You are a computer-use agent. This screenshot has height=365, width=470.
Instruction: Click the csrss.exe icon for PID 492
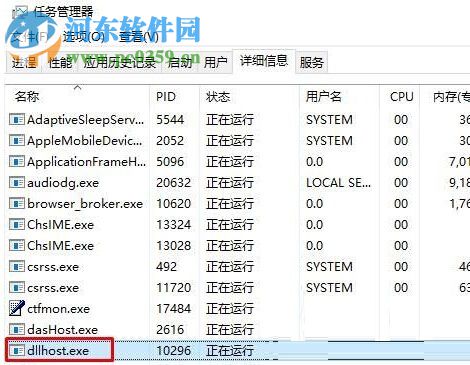(17, 267)
